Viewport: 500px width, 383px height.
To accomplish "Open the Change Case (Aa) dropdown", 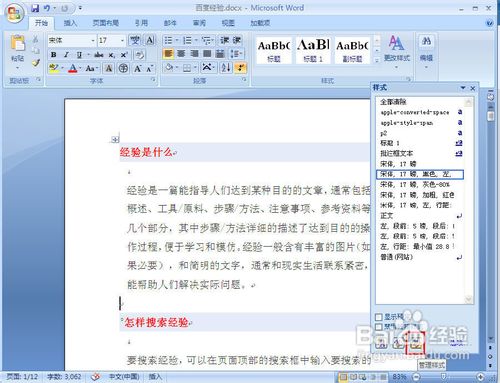I will click(x=91, y=68).
